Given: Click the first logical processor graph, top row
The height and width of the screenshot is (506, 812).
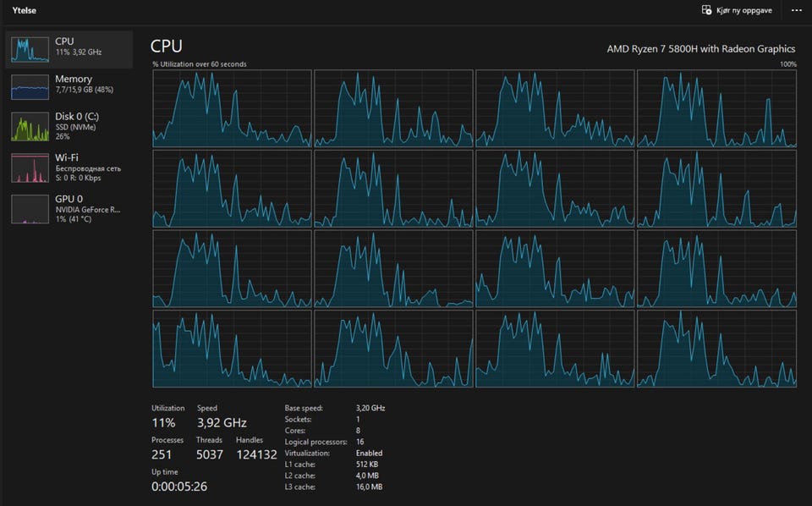Looking at the screenshot, I should tap(232, 109).
